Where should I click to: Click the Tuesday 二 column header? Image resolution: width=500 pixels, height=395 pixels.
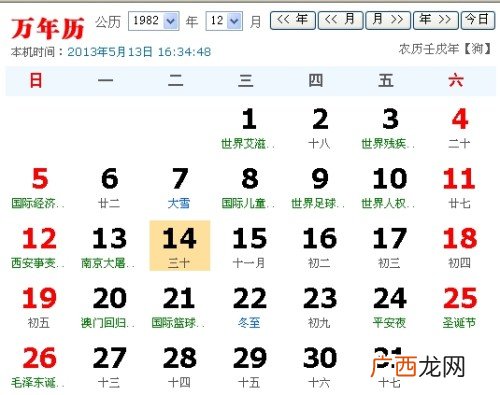tap(176, 81)
